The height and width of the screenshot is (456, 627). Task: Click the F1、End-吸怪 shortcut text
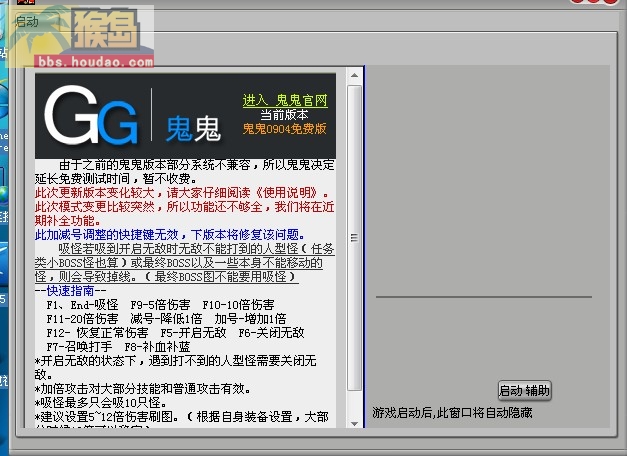click(82, 304)
